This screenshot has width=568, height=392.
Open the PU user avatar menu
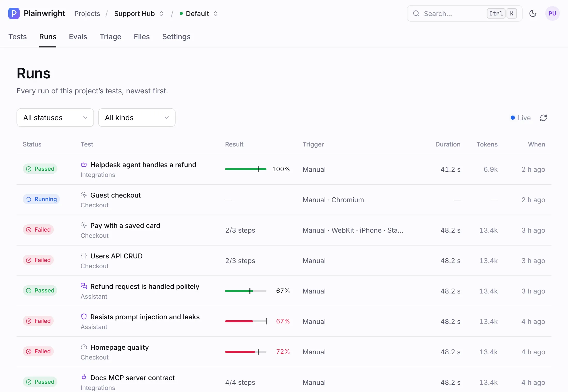click(552, 13)
